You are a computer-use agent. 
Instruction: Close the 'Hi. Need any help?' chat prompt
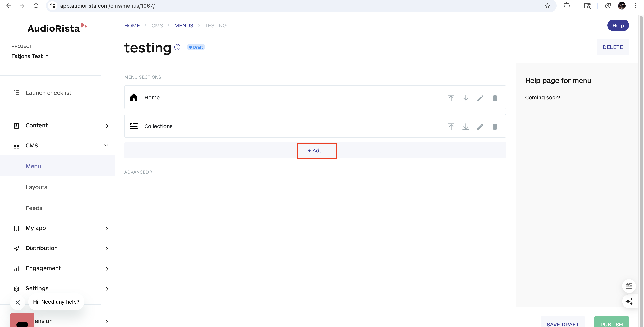[x=17, y=302]
